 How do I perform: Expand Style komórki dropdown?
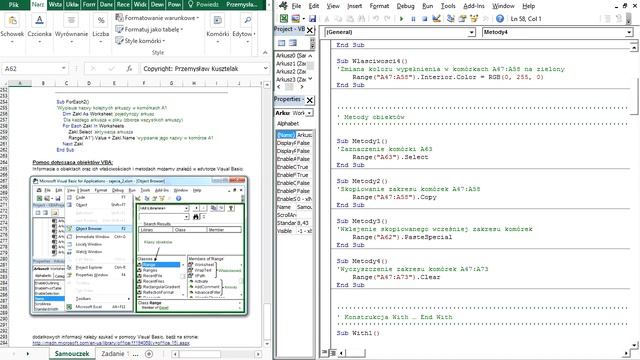(x=140, y=41)
